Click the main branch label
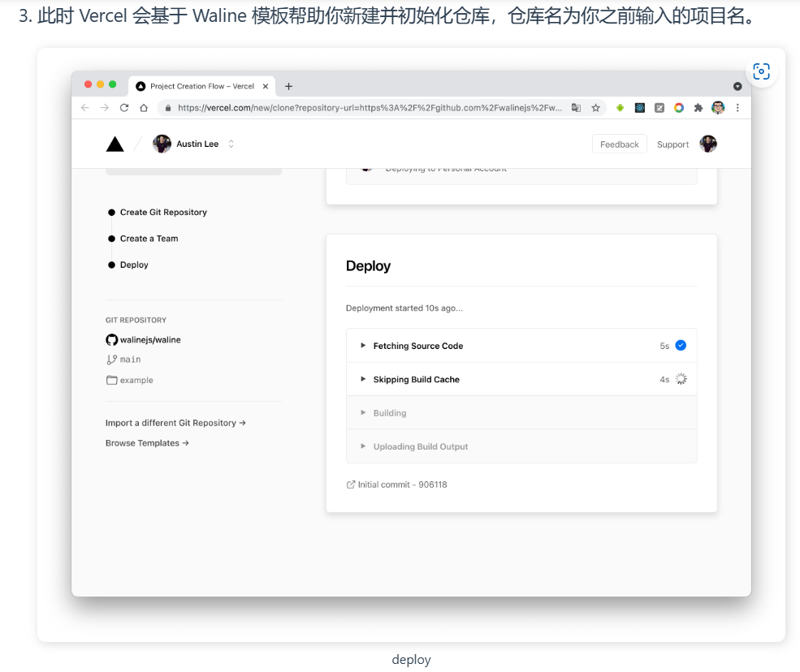The image size is (800, 672). tap(130, 360)
